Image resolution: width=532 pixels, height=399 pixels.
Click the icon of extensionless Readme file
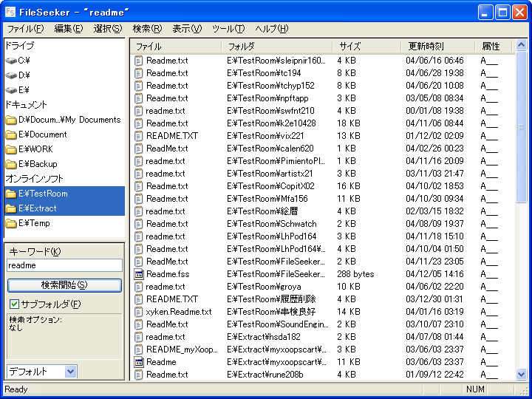click(138, 362)
